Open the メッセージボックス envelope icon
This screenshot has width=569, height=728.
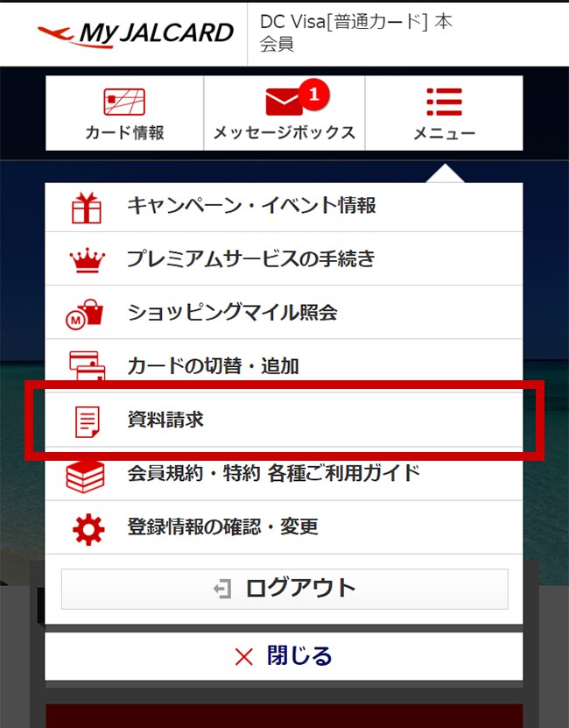pos(284,102)
